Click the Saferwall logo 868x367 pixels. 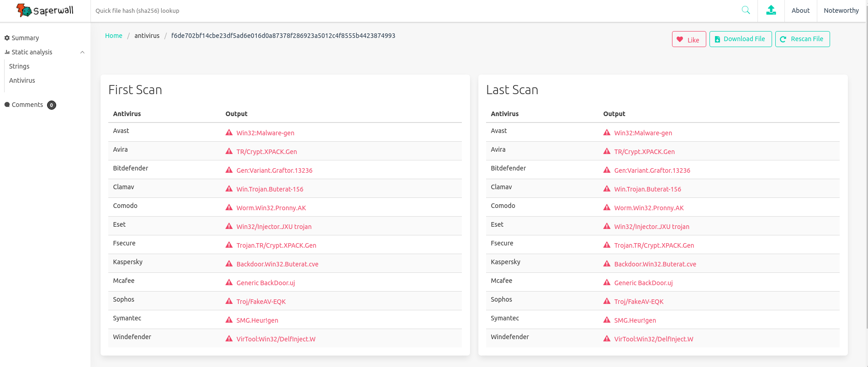pos(45,10)
